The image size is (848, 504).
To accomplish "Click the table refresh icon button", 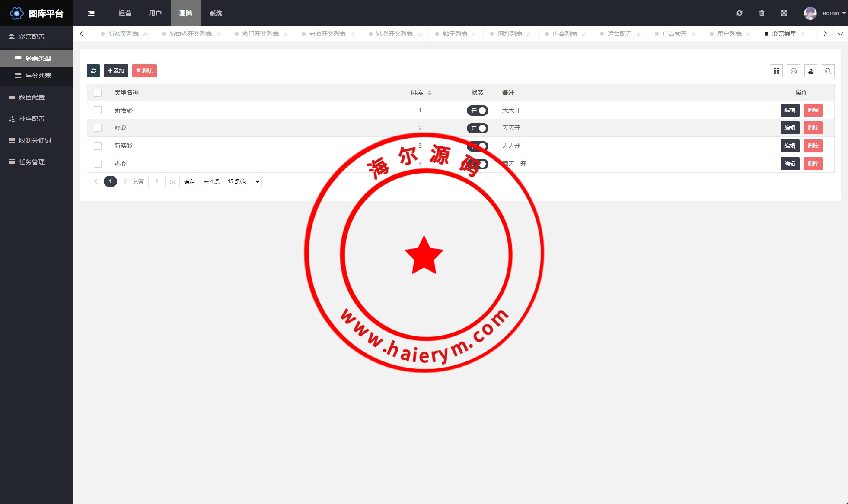I will tap(93, 71).
